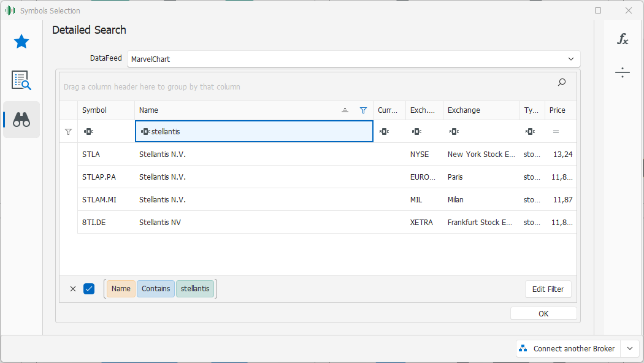Sort by Symbol column header

[106, 110]
